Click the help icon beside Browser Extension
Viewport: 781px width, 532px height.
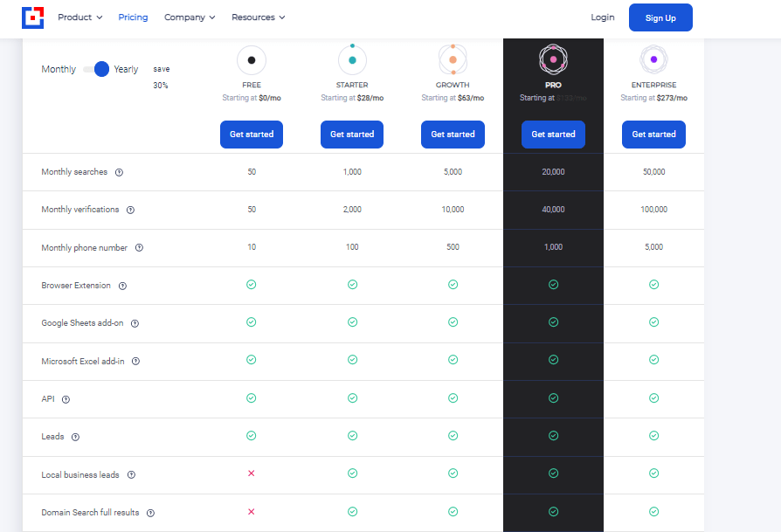[x=122, y=286]
